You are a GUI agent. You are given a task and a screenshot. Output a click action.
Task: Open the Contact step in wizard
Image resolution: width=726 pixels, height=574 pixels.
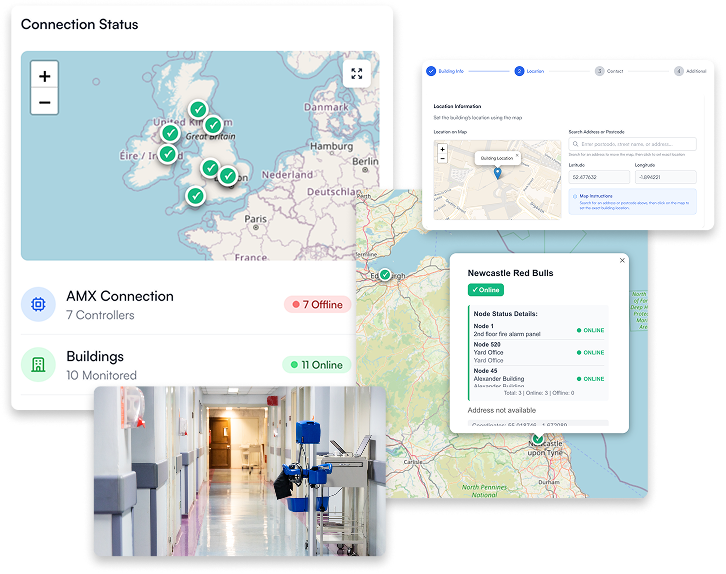click(599, 71)
